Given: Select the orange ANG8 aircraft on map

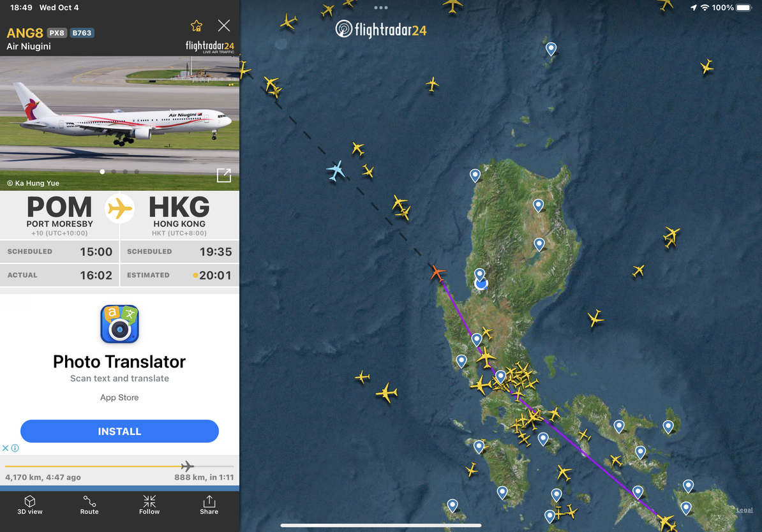Looking at the screenshot, I should point(437,273).
